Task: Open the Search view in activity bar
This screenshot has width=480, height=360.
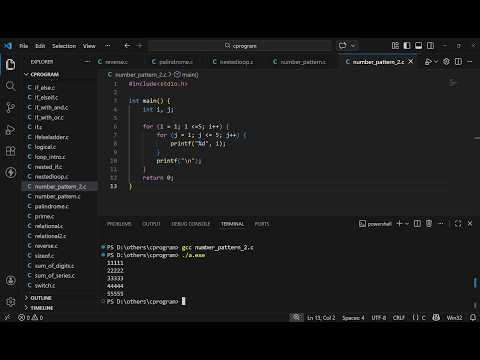Action: 10,86
